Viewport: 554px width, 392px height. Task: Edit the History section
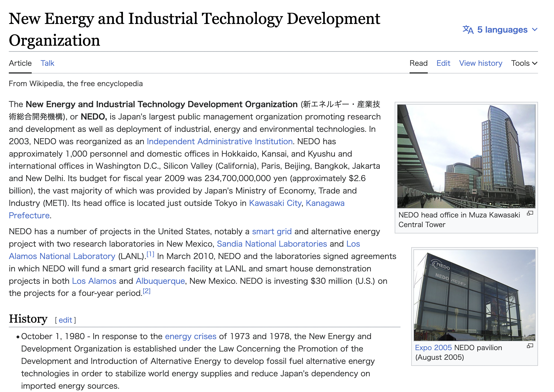coord(65,320)
